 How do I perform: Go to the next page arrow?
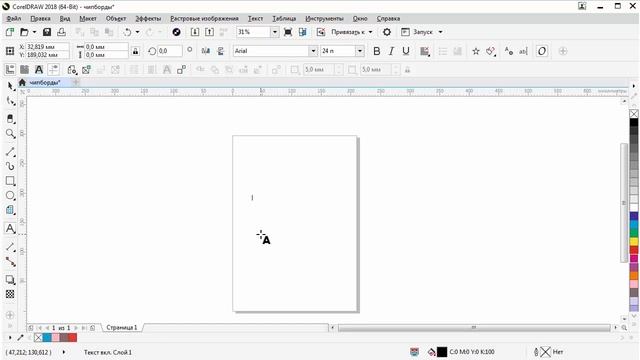point(76,328)
